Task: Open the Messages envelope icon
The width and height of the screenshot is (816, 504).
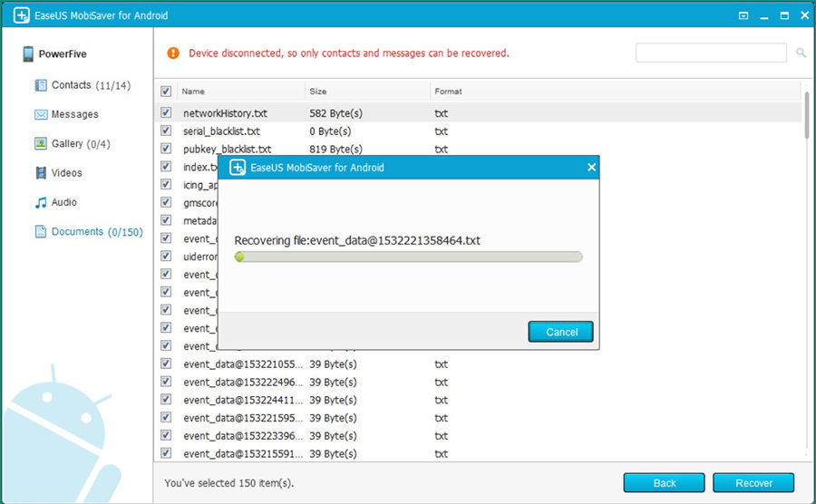Action: [x=41, y=114]
